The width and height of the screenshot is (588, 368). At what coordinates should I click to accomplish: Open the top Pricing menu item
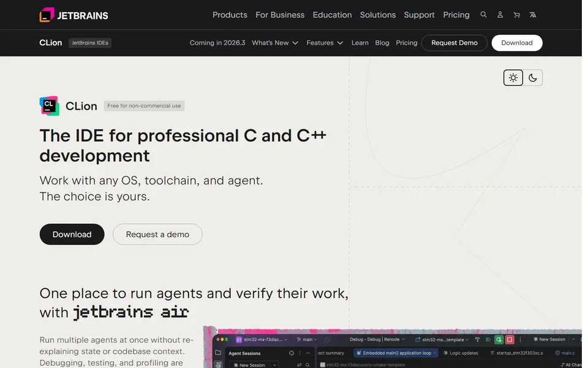point(456,15)
